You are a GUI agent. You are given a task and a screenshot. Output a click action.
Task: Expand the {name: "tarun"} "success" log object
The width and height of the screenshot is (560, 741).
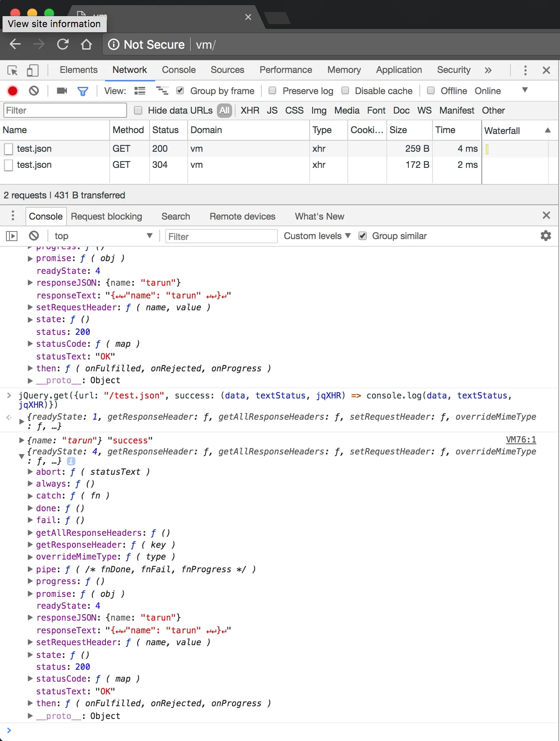click(x=22, y=440)
